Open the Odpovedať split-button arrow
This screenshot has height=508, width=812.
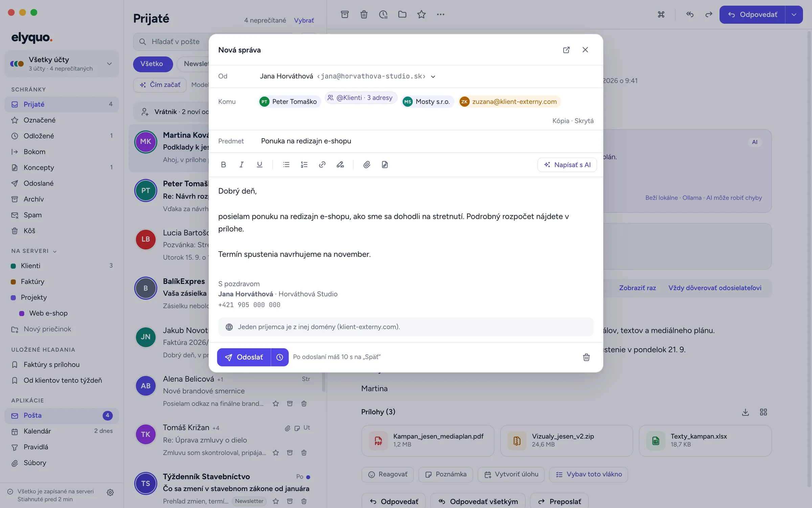[x=794, y=15]
